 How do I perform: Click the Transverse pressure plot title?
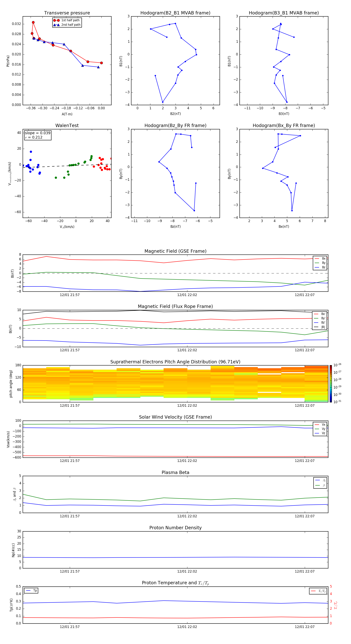pos(67,13)
